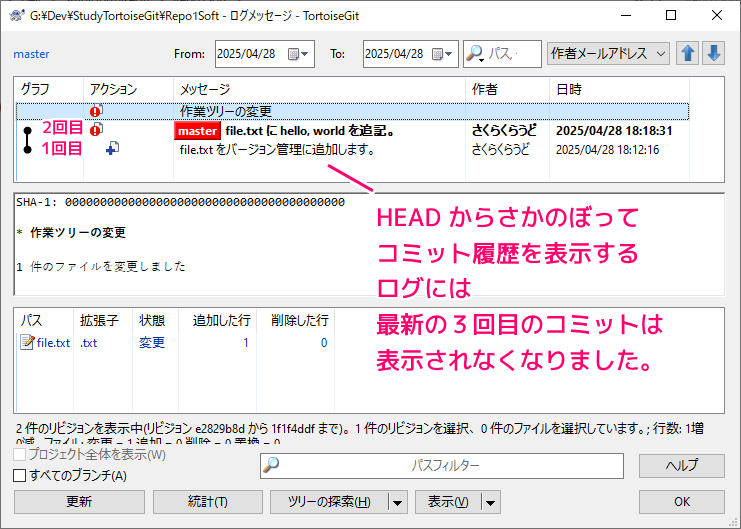This screenshot has width=741, height=529.
Task: Click the 表示(V) button
Action: click(448, 502)
